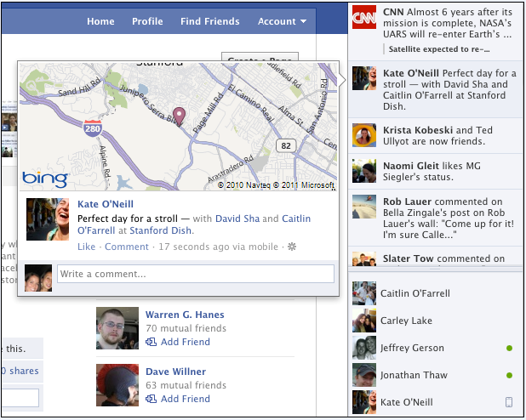This screenshot has width=526, height=420.
Task: Open chat with Jeffrey Gerson
Action: [x=436, y=348]
